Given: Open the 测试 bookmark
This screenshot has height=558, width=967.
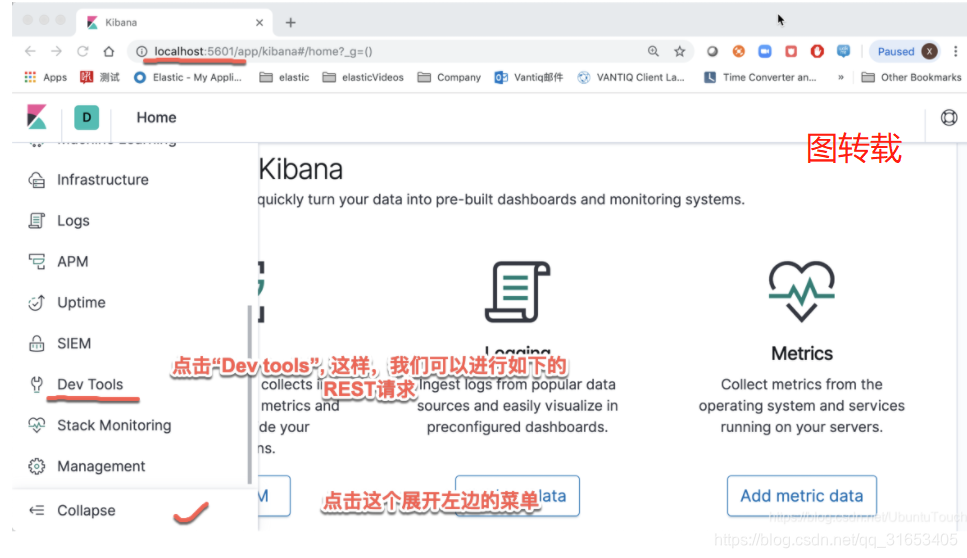Looking at the screenshot, I should pos(100,77).
